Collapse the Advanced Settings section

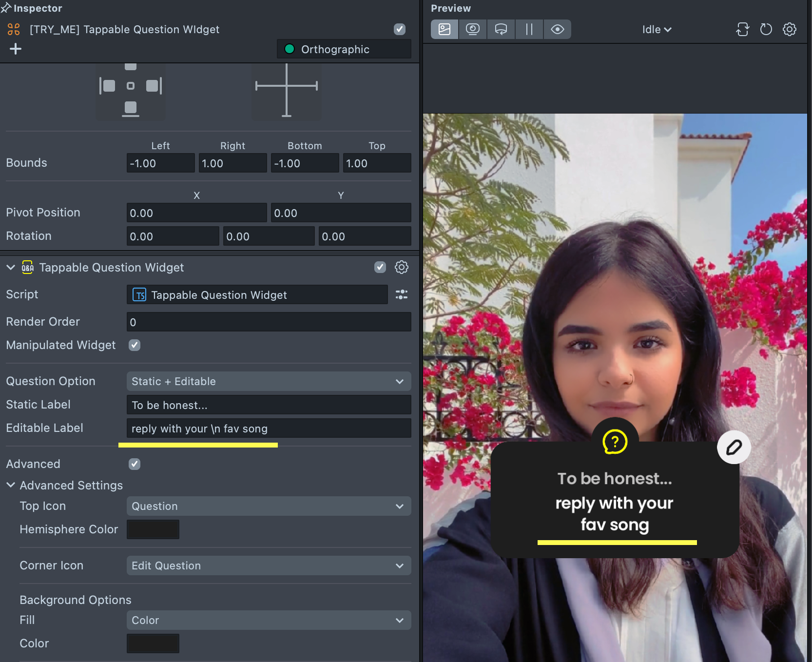pos(11,485)
